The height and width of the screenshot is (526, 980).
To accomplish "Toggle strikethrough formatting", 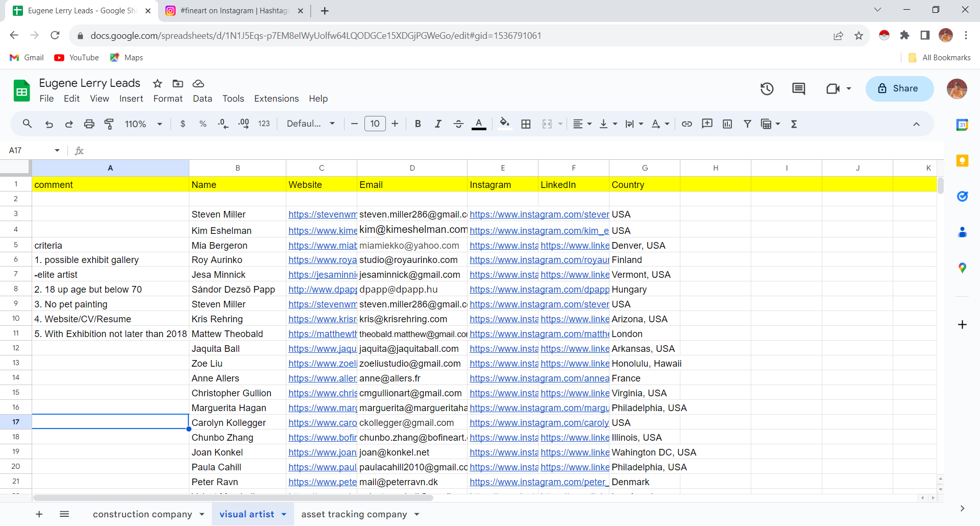I will point(458,124).
